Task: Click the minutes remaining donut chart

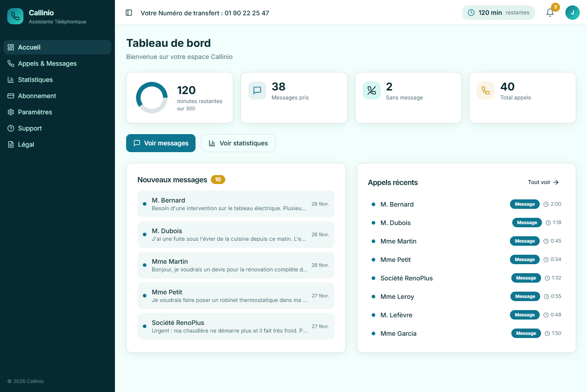Action: point(152,98)
